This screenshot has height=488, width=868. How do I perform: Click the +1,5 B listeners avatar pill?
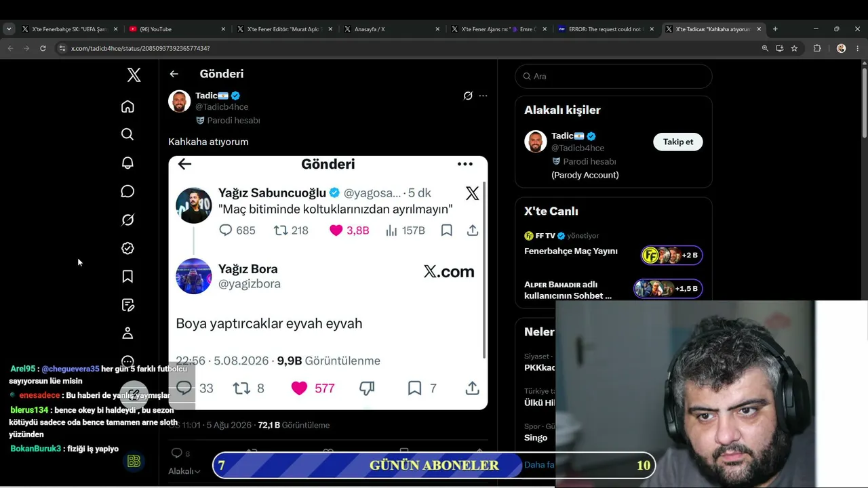coord(668,289)
